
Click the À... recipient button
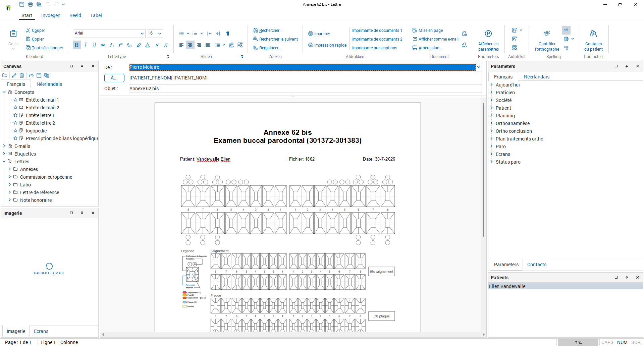coord(114,78)
